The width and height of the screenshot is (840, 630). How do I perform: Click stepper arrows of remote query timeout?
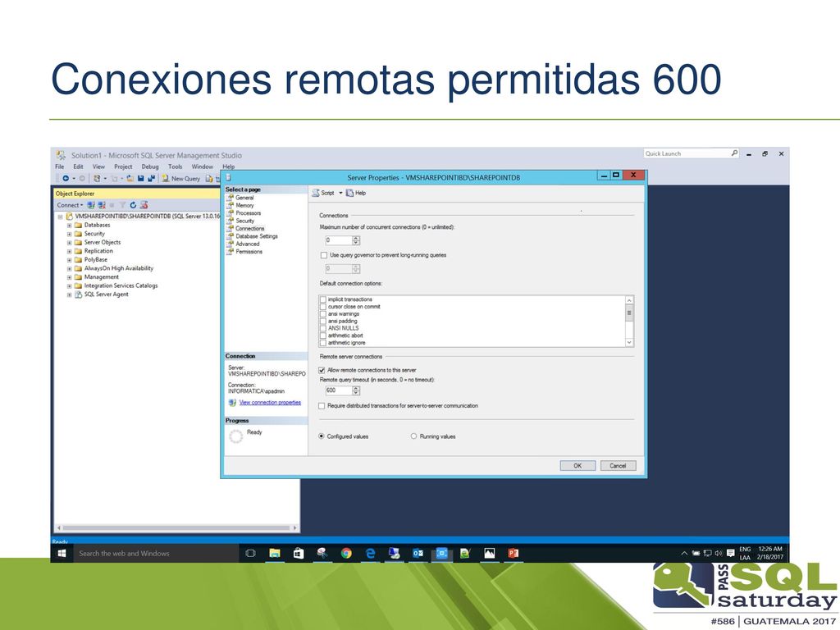coord(356,390)
